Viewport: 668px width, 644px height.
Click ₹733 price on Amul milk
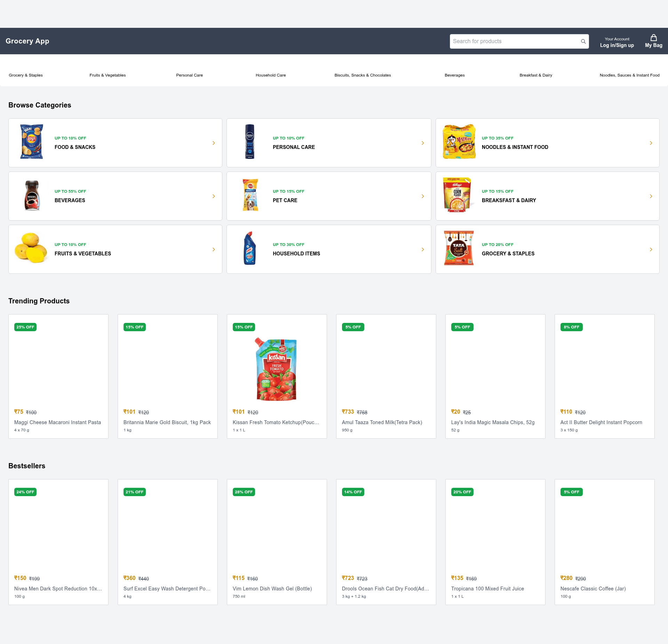pos(348,412)
